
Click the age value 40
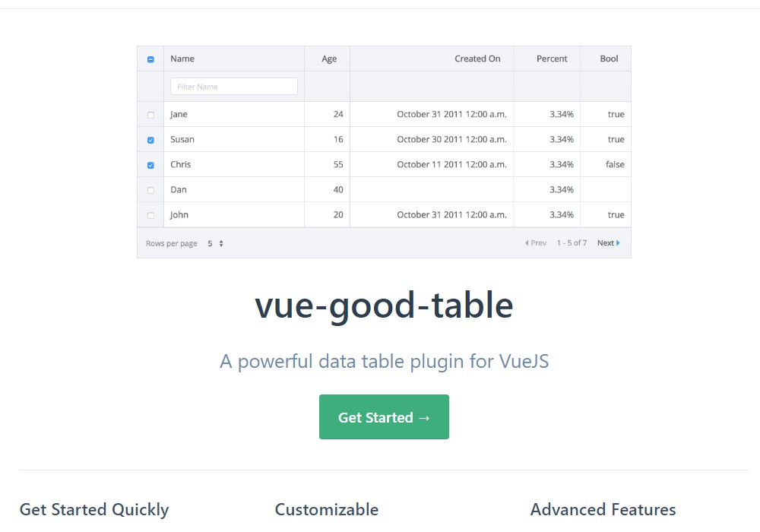[x=338, y=189]
